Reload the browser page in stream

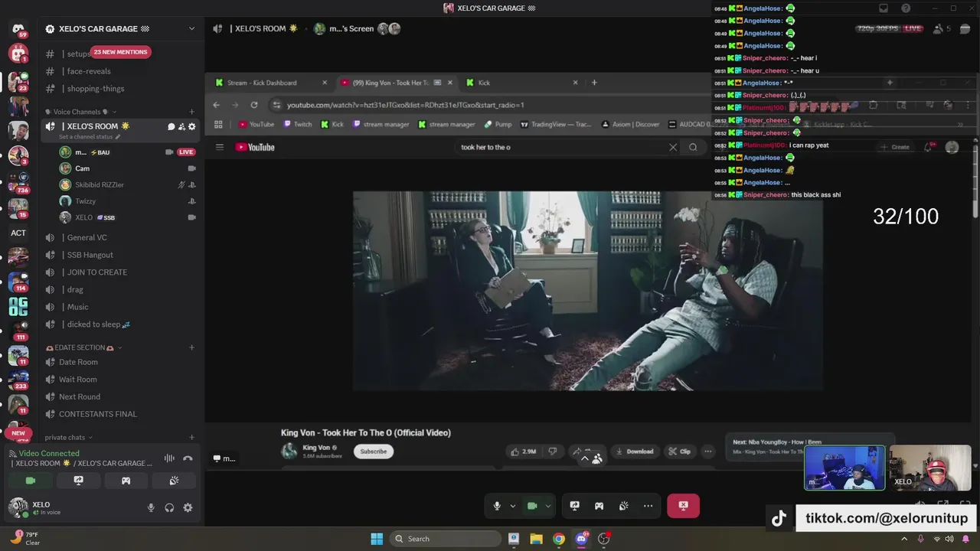254,105
